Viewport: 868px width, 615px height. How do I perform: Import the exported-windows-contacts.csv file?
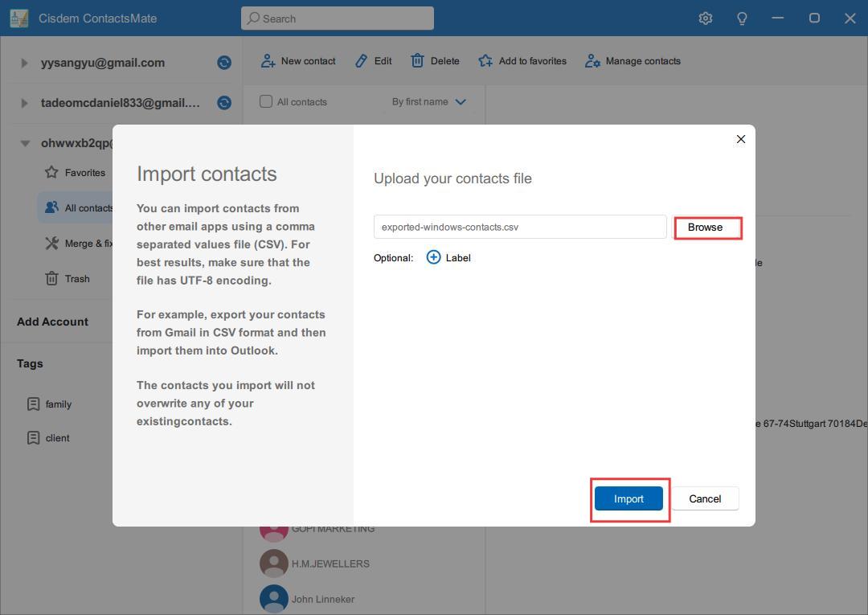click(628, 498)
